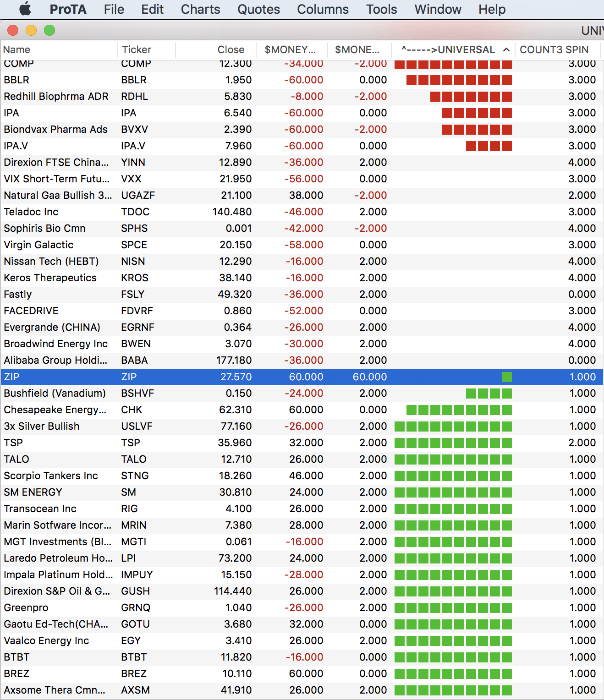Viewport: 604px width, 700px height.
Task: Select Evergrande (CHINA) name
Action: pyautogui.click(x=52, y=327)
